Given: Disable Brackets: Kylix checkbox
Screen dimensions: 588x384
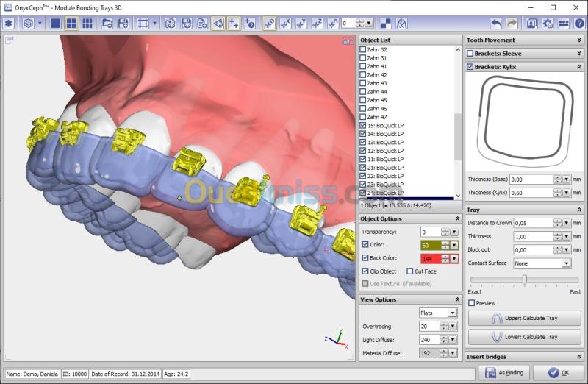Looking at the screenshot, I should tap(470, 67).
